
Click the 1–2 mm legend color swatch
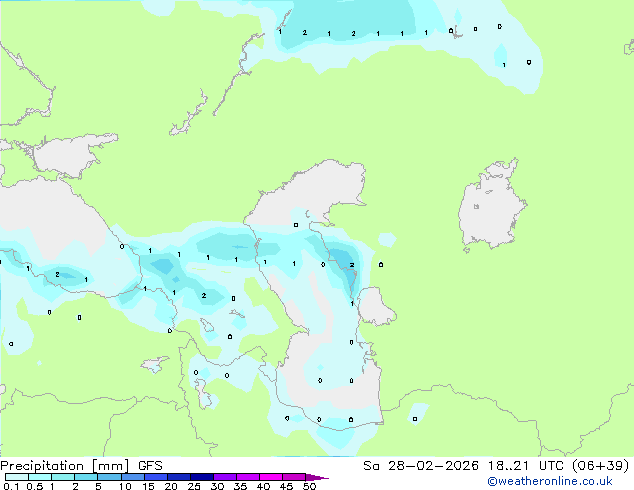pos(63,477)
